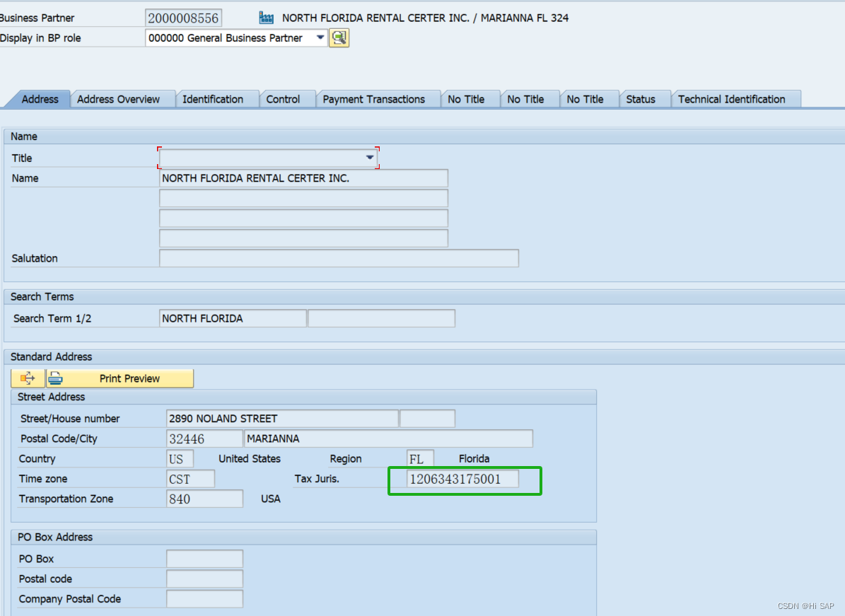The width and height of the screenshot is (845, 616).
Task: Open the Display in BP role dropdown
Action: click(x=320, y=37)
